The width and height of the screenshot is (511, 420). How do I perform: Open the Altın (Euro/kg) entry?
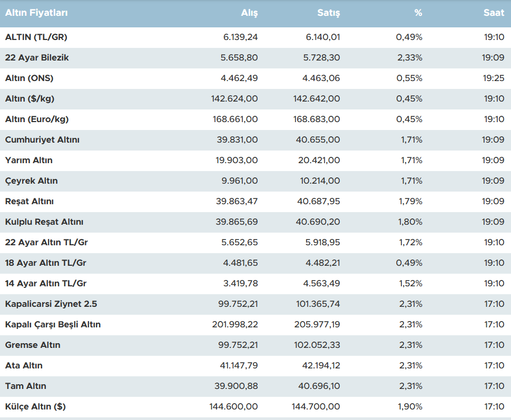pyautogui.click(x=37, y=119)
